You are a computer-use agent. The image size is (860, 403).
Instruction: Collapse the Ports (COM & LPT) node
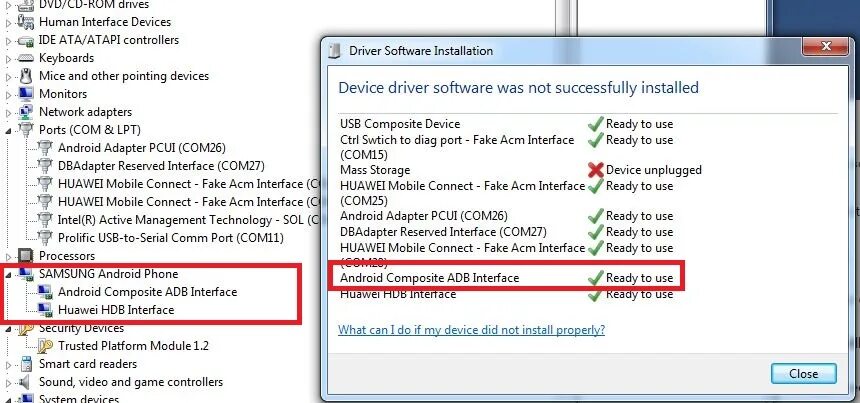[x=10, y=130]
